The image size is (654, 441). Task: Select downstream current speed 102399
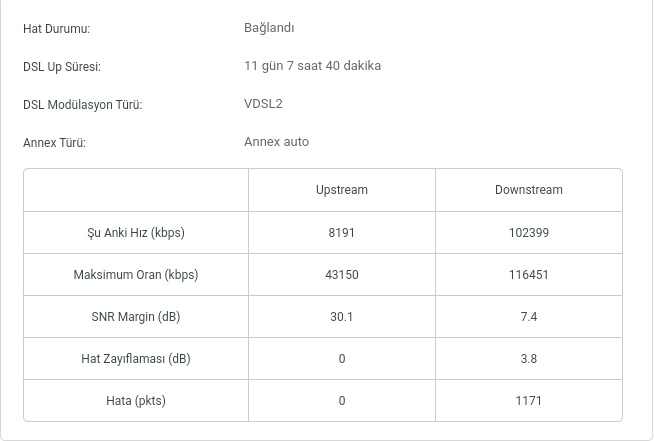tap(528, 232)
